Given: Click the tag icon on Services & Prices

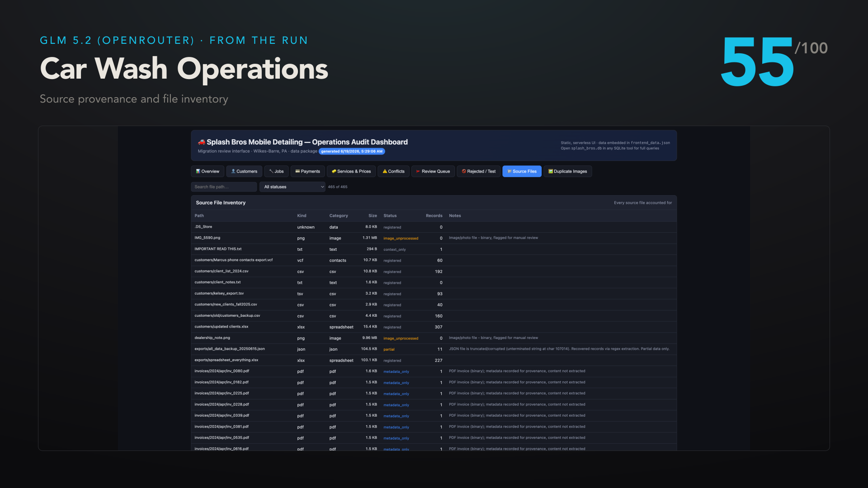Looking at the screenshot, I should [334, 171].
